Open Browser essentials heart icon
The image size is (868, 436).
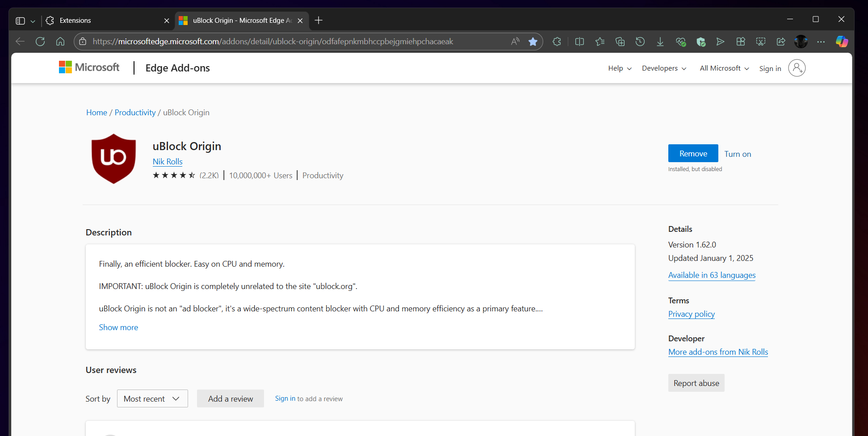click(680, 42)
